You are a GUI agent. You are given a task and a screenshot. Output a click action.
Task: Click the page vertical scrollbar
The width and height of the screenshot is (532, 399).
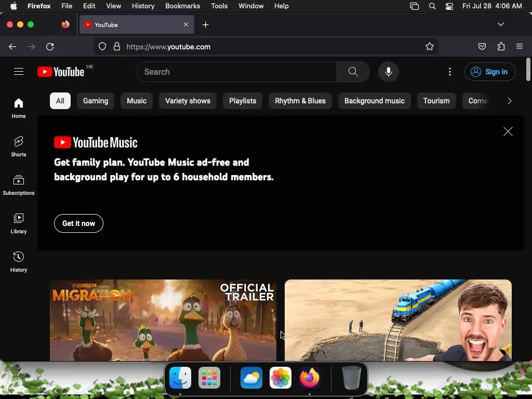point(528,70)
